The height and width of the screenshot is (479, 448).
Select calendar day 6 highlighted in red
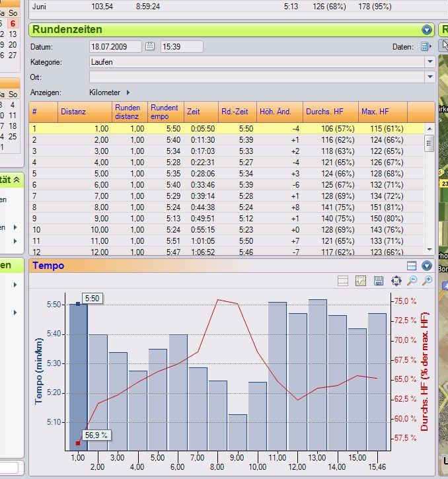[x=13, y=24]
